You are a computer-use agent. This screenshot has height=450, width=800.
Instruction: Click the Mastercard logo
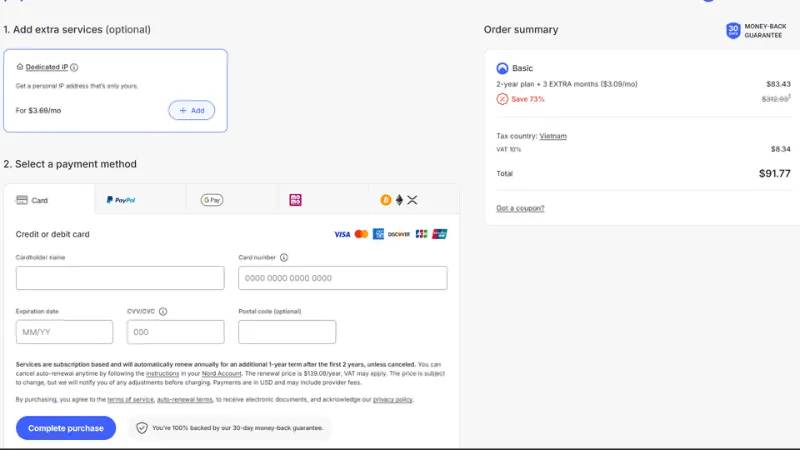pos(361,234)
